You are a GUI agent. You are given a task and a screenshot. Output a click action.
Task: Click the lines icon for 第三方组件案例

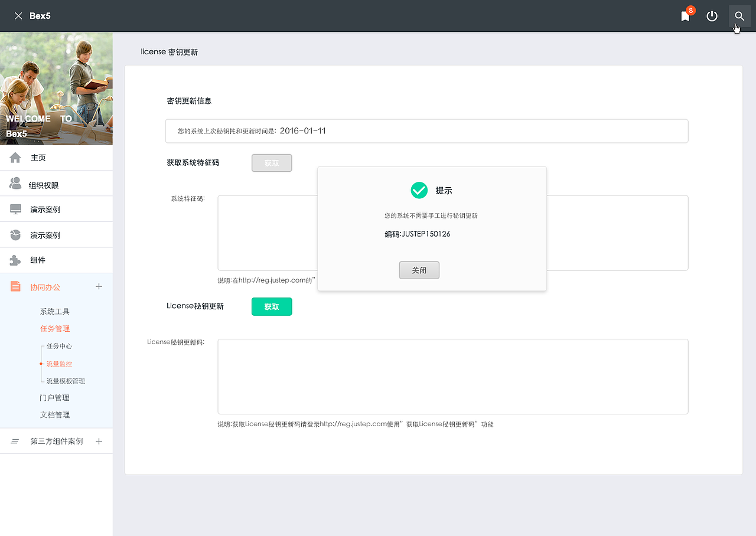point(15,442)
